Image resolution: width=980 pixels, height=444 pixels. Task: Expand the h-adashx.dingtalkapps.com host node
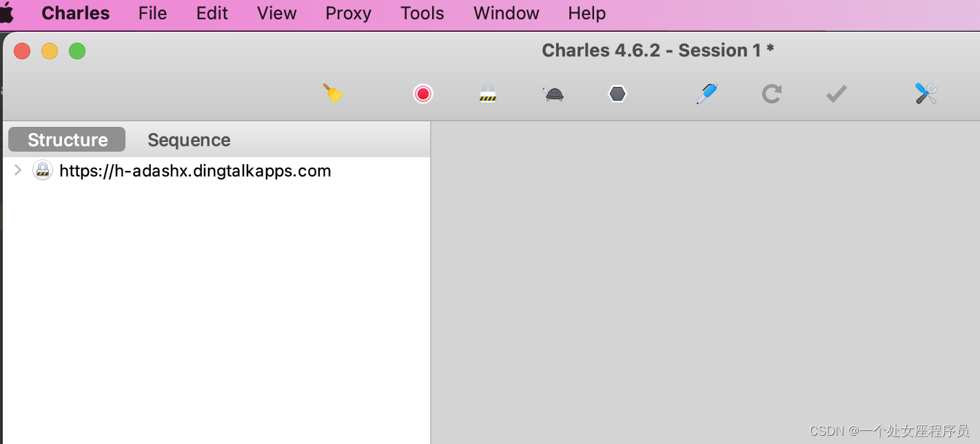coord(18,170)
